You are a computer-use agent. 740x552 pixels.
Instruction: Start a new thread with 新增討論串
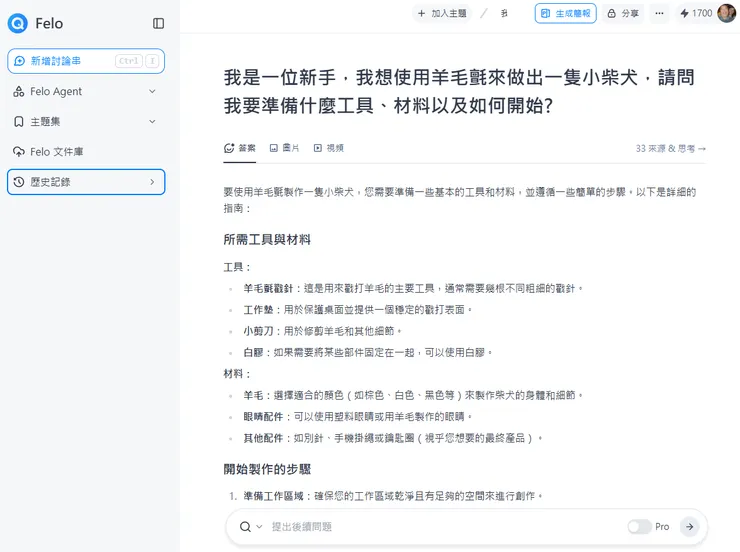[x=86, y=61]
